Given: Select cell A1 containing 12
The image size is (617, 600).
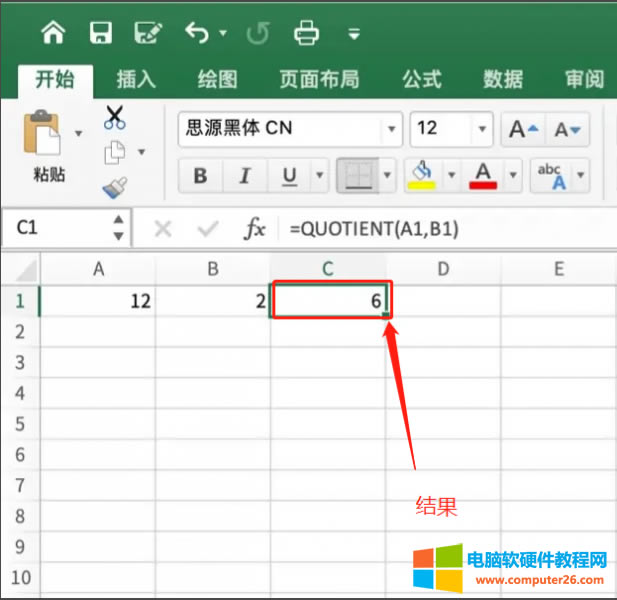Looking at the screenshot, I should click(98, 301).
